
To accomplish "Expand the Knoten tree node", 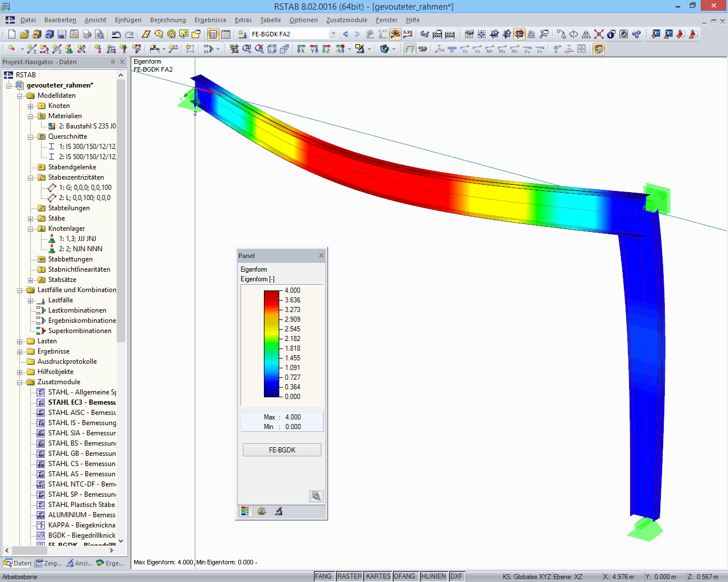I will coord(31,106).
